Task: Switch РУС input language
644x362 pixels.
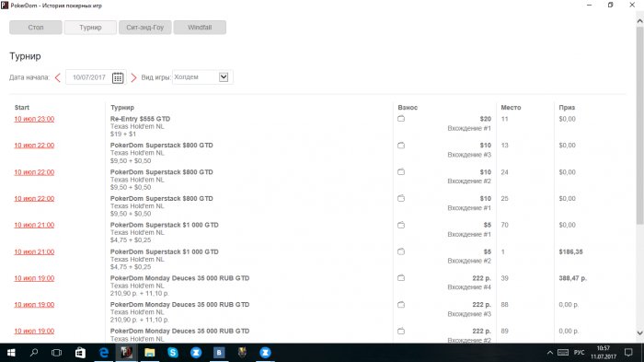Action: click(x=579, y=353)
